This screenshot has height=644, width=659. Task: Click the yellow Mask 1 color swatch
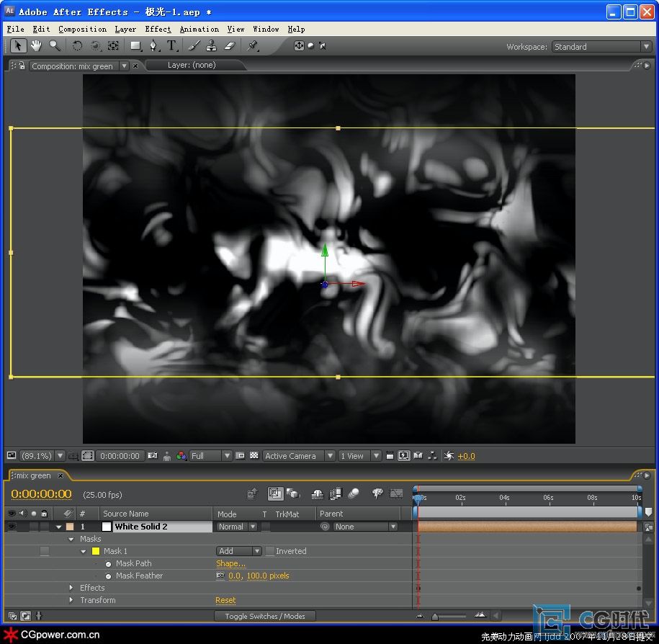tap(95, 551)
